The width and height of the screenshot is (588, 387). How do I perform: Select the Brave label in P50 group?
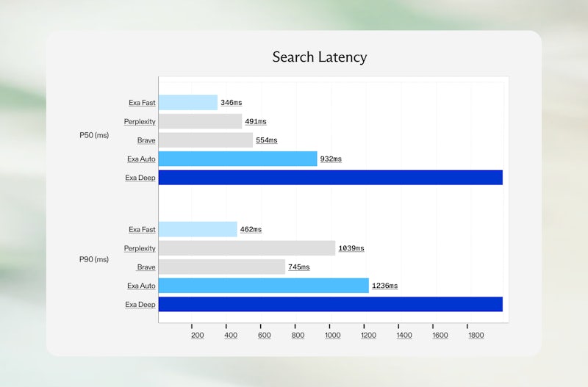pyautogui.click(x=146, y=140)
